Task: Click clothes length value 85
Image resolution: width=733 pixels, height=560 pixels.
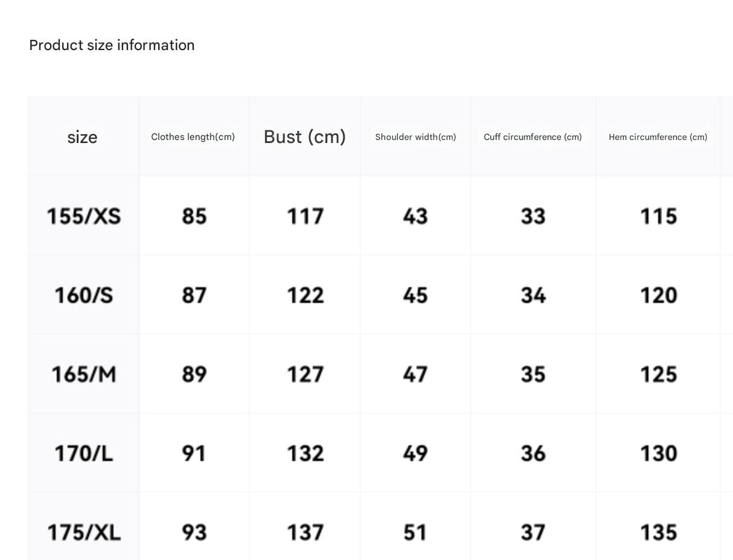Action: click(x=194, y=216)
